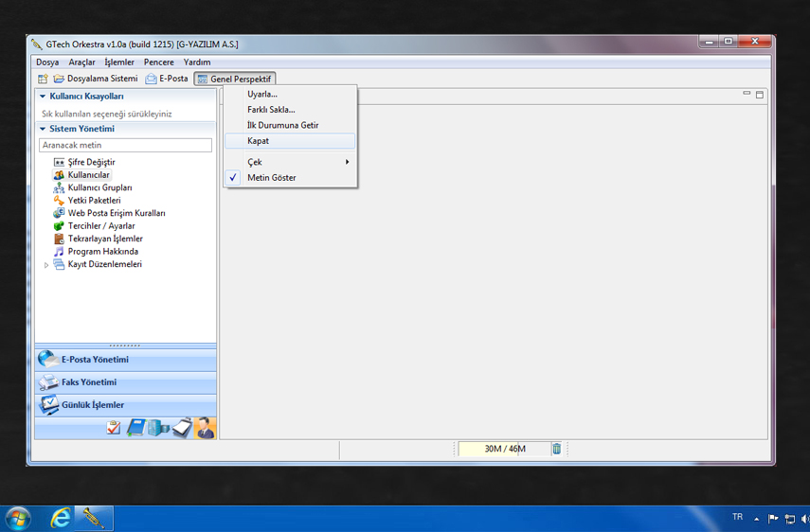Open the E-Posta Yönetimi panel
810x532 pixels.
click(95, 360)
